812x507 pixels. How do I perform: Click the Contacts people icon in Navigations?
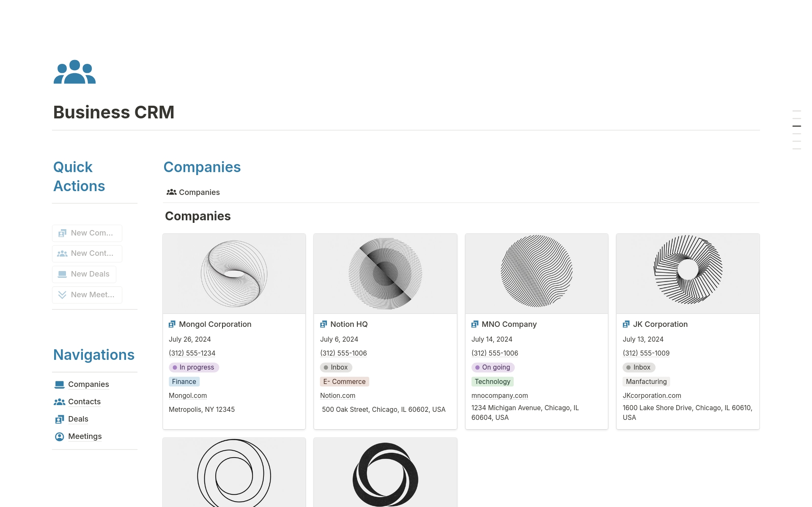(59, 402)
